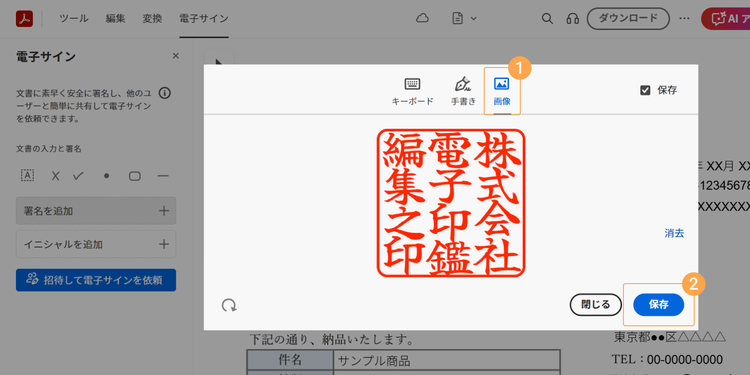The image size is (750, 375).
Task: Click the rotate signature icon
Action: click(229, 305)
